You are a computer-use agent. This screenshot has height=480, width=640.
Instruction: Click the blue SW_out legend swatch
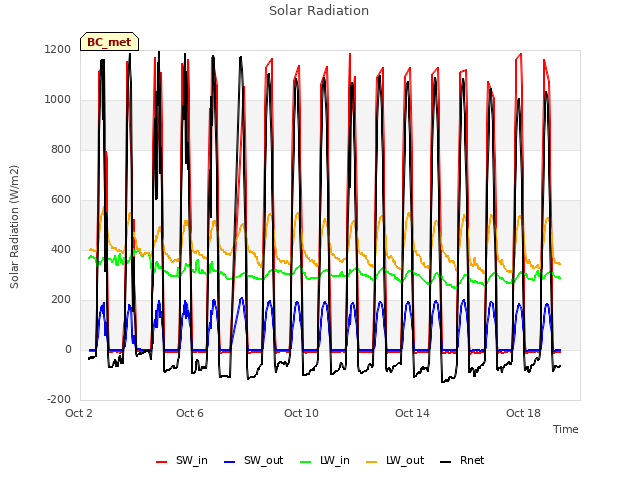(x=230, y=462)
